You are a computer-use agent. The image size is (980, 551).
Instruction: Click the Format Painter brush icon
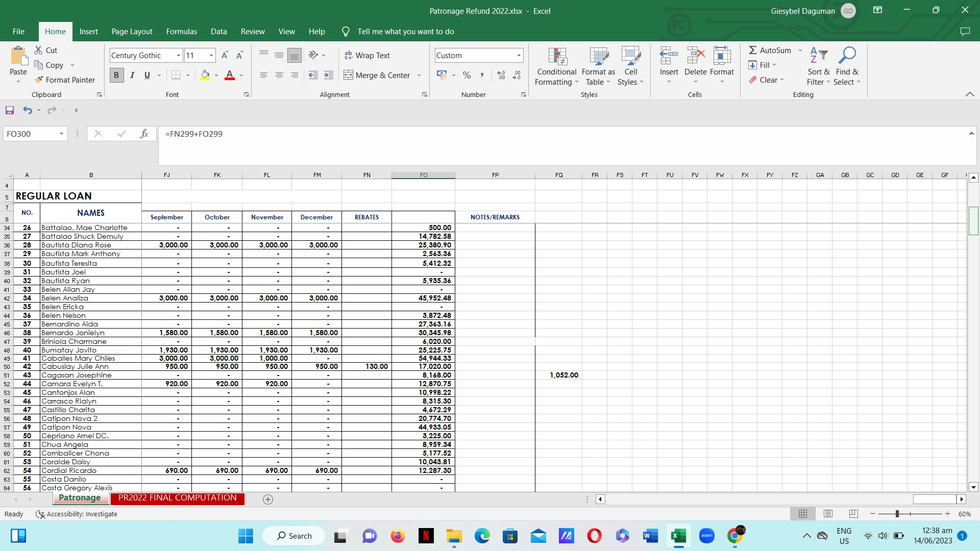39,80
